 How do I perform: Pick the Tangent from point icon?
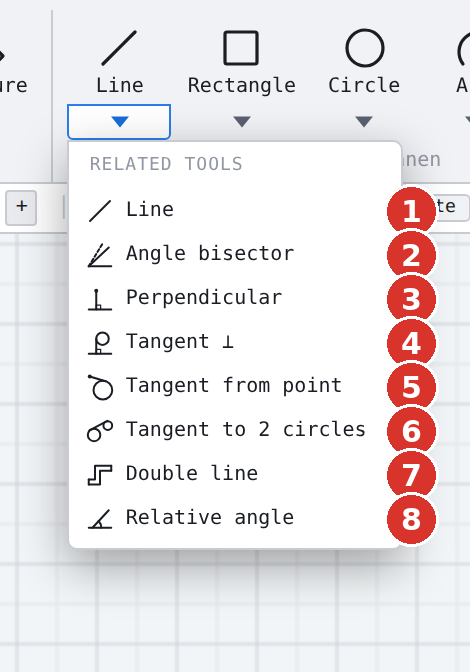100,387
